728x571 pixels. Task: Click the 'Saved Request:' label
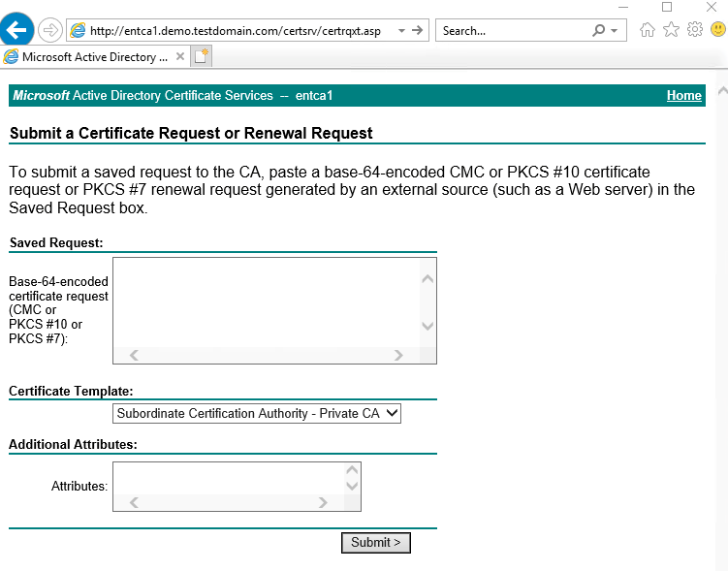[x=56, y=242]
